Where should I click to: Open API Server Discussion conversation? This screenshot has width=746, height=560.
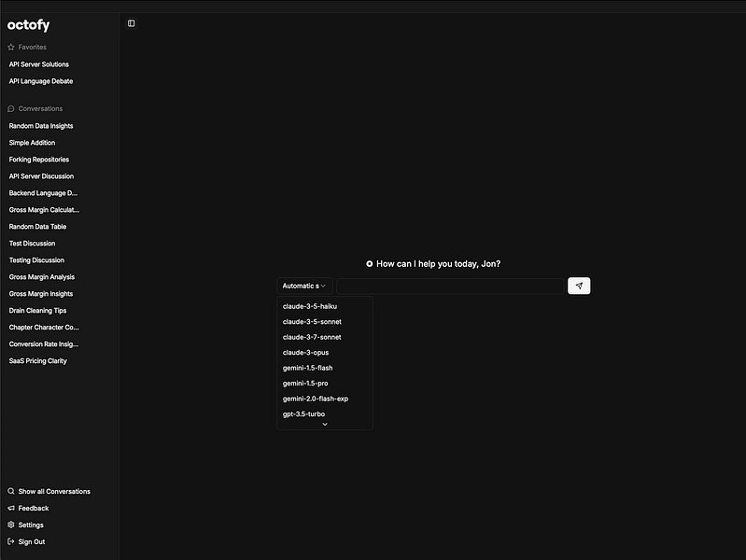tap(41, 176)
